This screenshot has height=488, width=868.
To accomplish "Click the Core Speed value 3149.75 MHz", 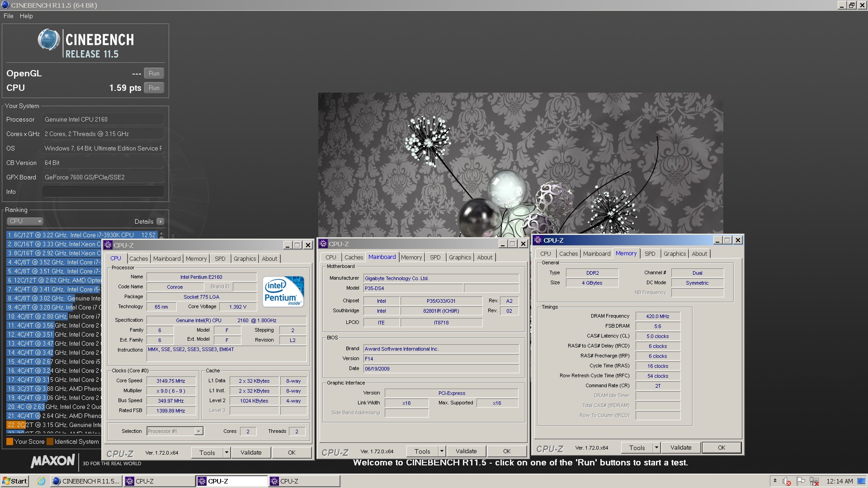I will click(x=171, y=381).
